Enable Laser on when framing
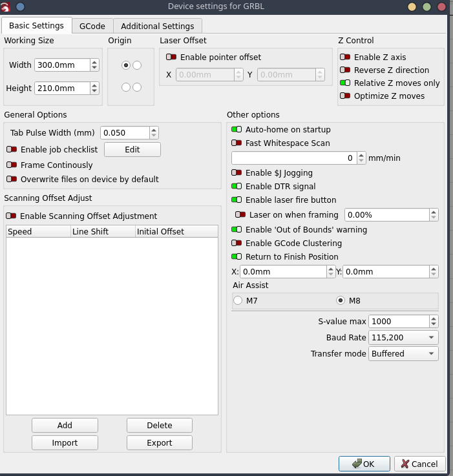This screenshot has width=453, height=476. [x=240, y=214]
